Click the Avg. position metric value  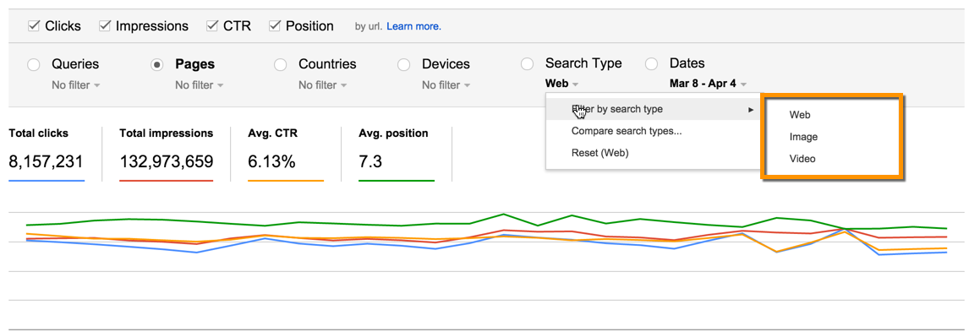(x=370, y=162)
